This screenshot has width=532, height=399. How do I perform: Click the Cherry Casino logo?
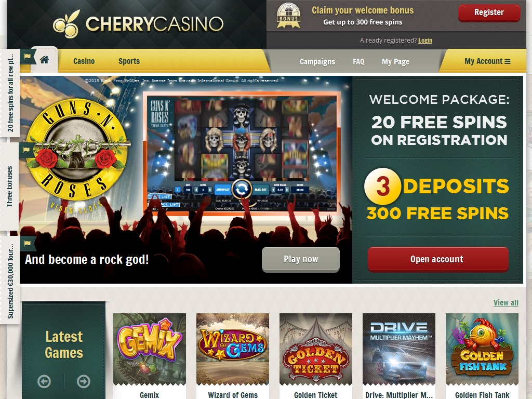pyautogui.click(x=138, y=23)
